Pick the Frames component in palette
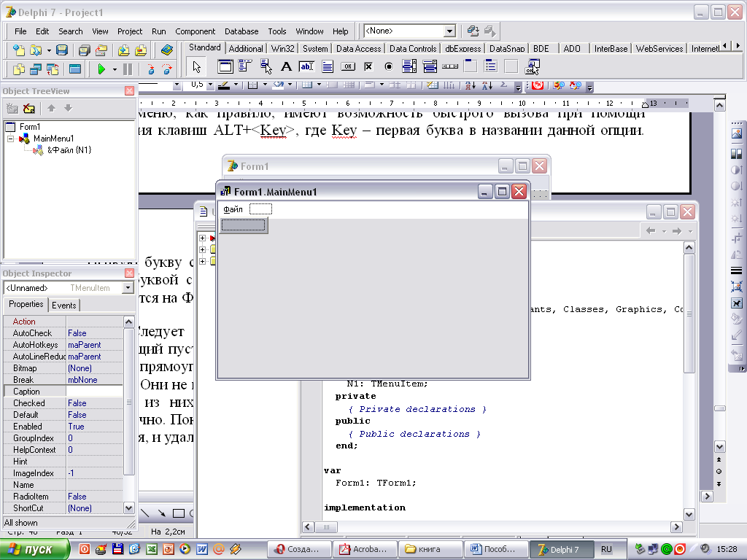 click(225, 66)
